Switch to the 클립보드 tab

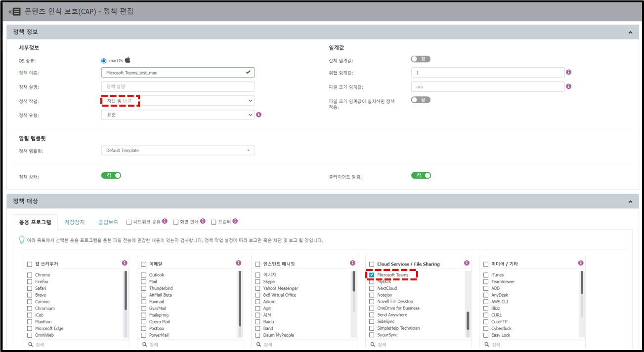(x=108, y=222)
